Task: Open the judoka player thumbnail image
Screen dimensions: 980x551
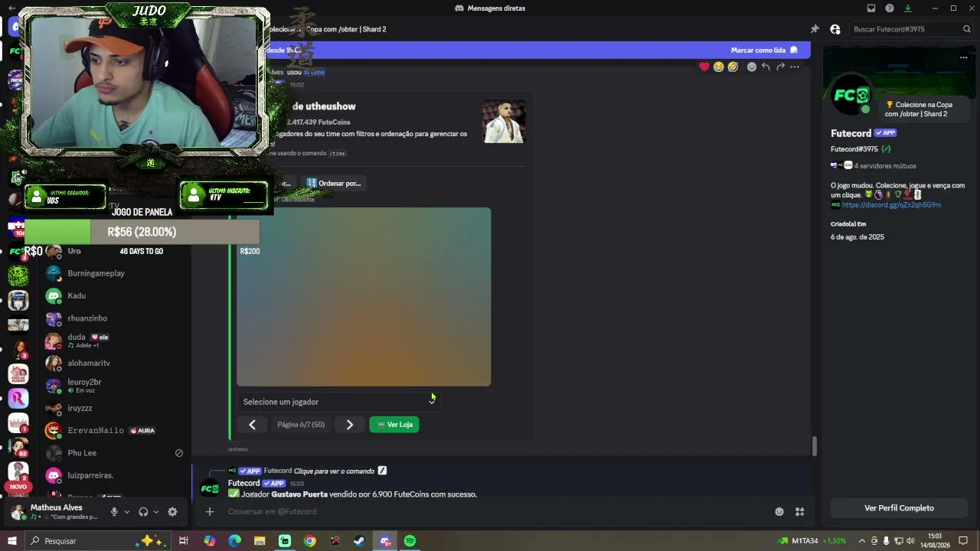Action: click(x=504, y=121)
